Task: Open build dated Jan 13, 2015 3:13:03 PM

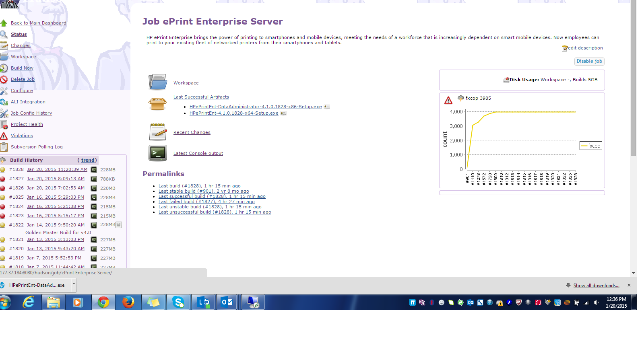Action: [x=56, y=239]
